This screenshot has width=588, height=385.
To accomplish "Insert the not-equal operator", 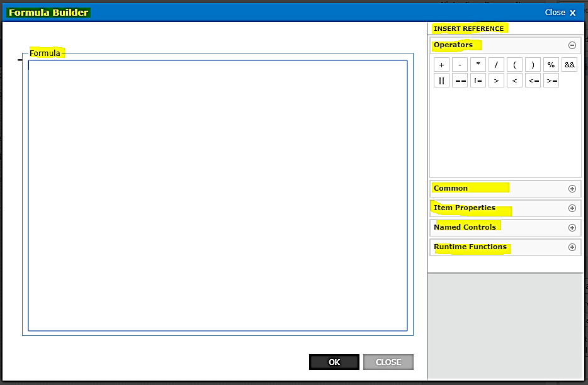I will (x=478, y=80).
